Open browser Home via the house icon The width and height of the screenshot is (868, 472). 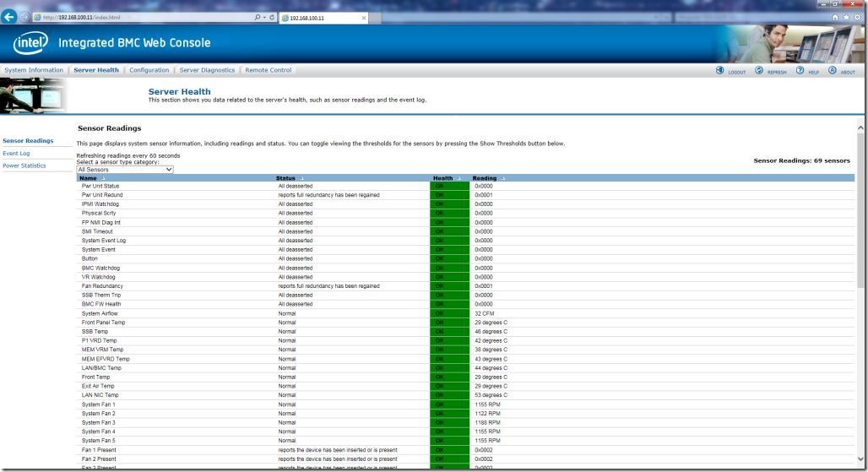[836, 17]
